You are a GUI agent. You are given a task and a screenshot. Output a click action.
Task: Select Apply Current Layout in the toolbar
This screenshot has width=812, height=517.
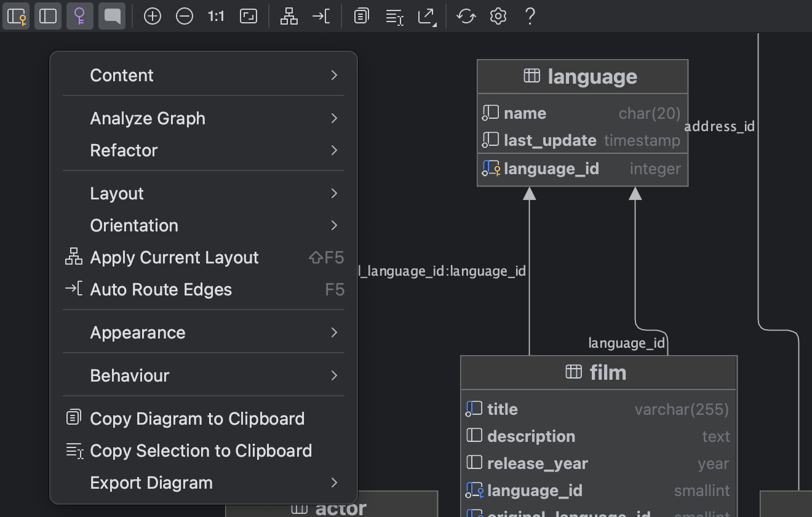tap(289, 16)
